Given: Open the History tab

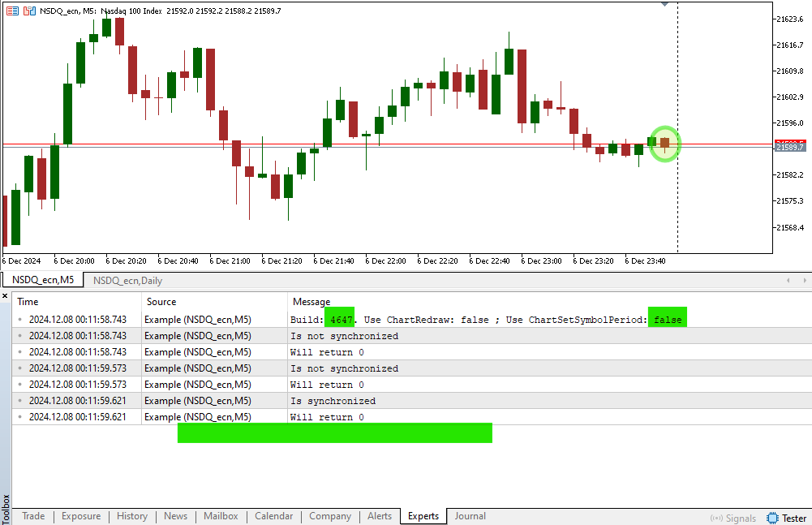Looking at the screenshot, I should (132, 516).
